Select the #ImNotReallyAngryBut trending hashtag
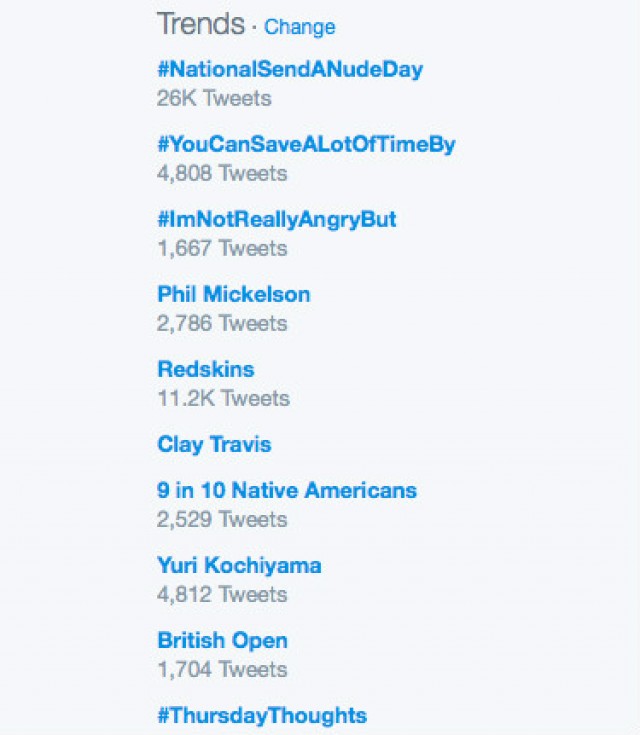 point(277,219)
